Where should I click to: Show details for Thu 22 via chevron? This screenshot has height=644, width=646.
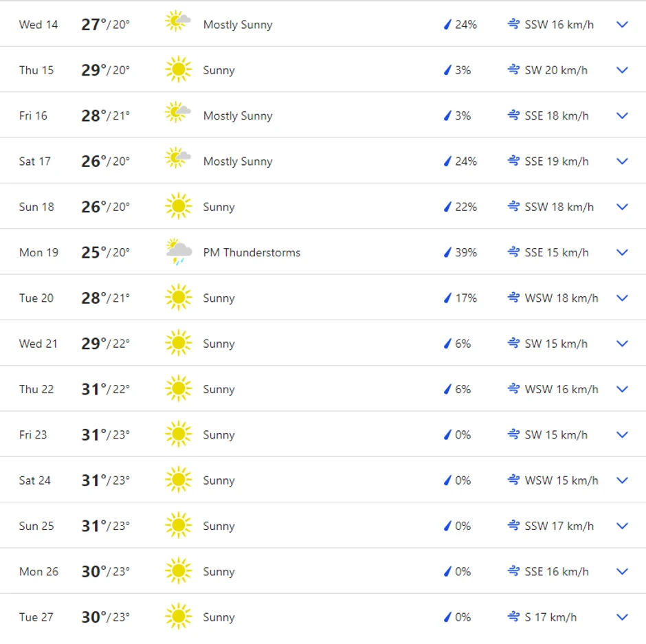(x=623, y=389)
